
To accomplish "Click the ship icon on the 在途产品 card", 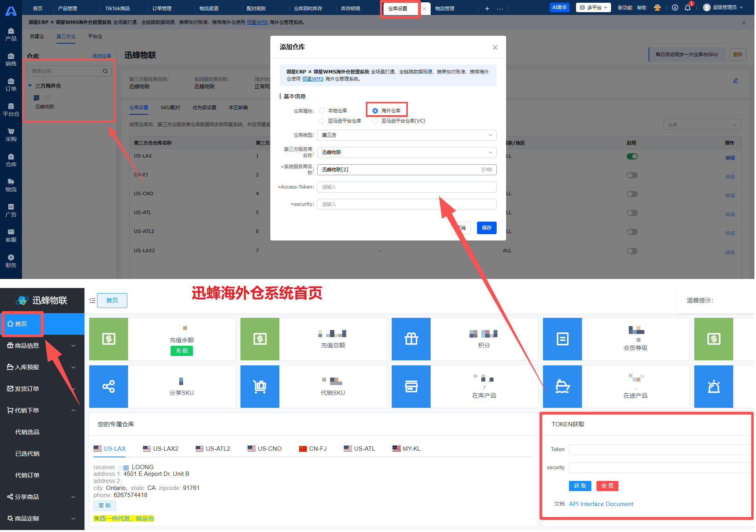I will pos(563,387).
